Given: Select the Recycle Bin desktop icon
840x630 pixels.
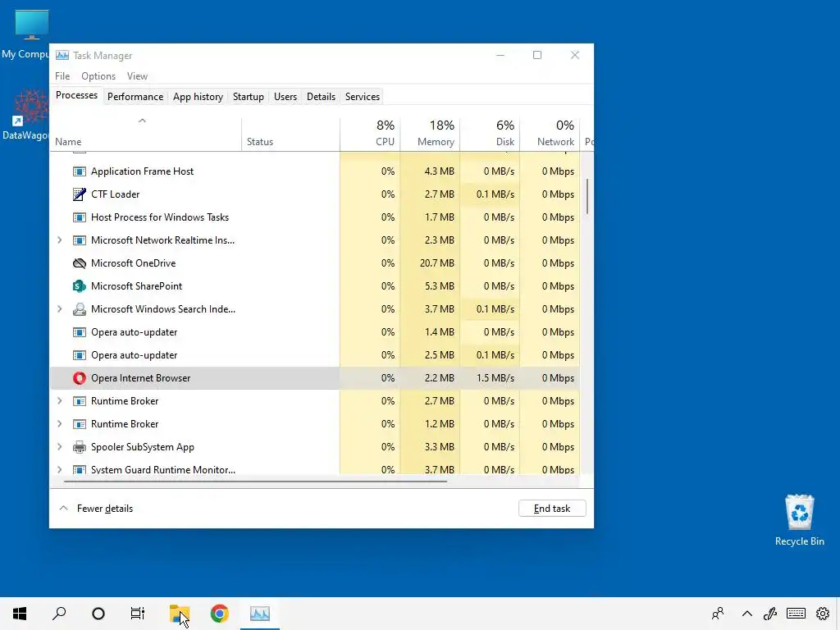Looking at the screenshot, I should (x=799, y=519).
